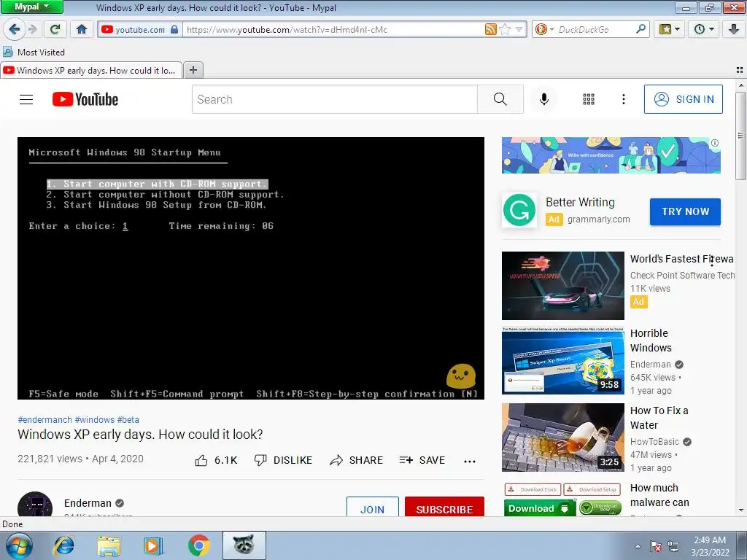Click the padlock site security icon
747x560 pixels.
pyautogui.click(x=174, y=29)
